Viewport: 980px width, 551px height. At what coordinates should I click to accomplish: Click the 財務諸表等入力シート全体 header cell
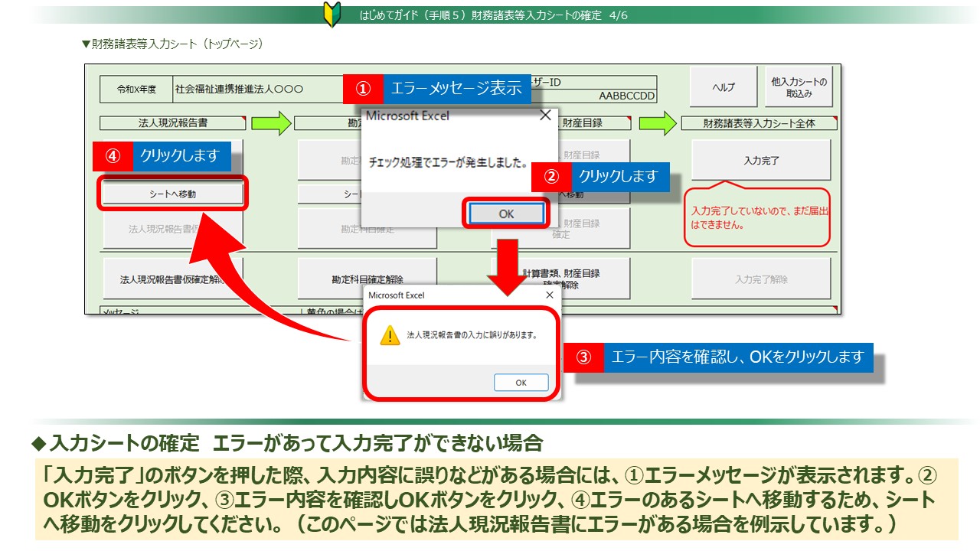tap(759, 122)
